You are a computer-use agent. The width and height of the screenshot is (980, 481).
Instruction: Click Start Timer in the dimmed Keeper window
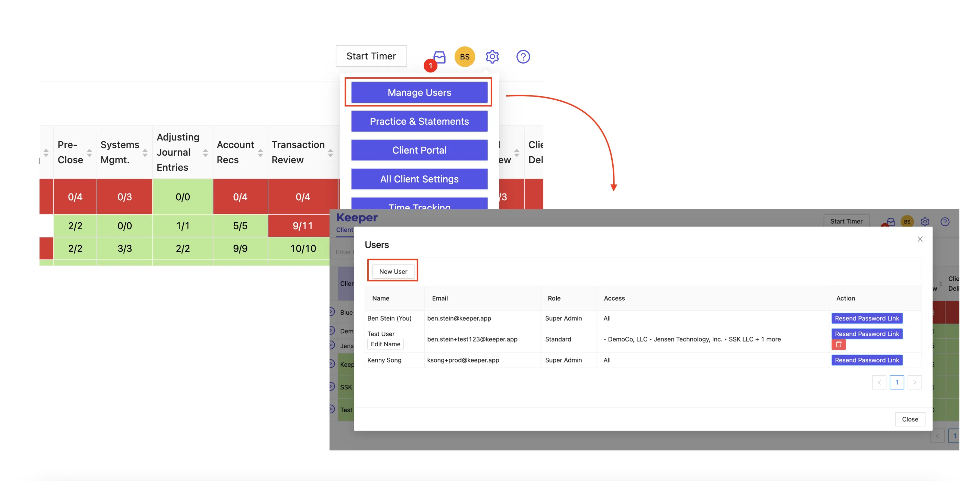[846, 221]
